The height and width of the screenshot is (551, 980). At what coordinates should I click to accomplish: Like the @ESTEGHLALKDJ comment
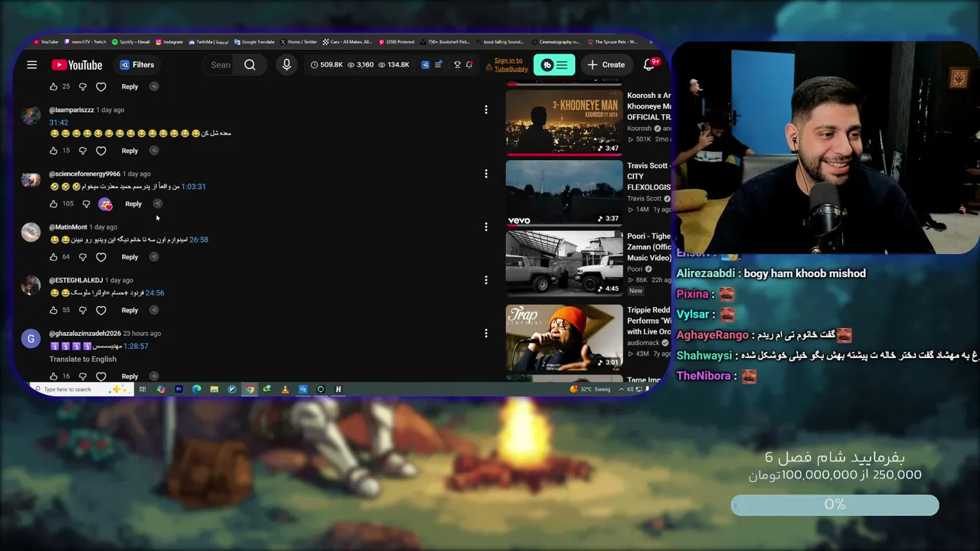click(x=54, y=311)
